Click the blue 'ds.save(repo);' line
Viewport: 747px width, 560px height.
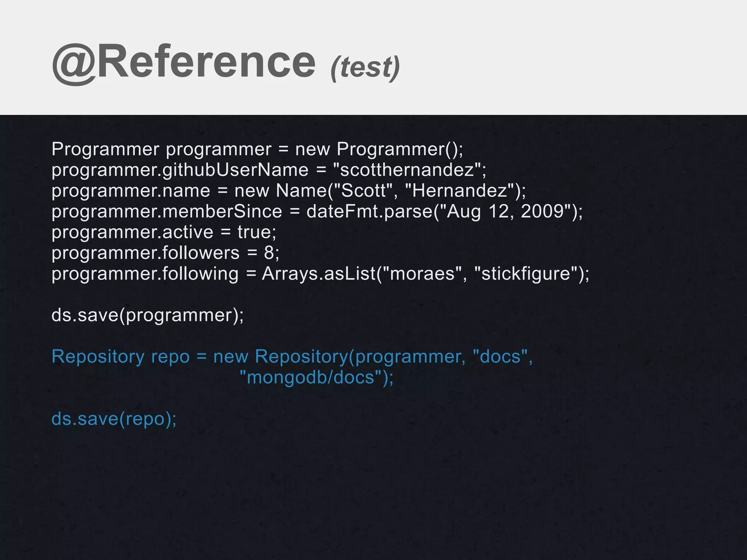tap(114, 419)
